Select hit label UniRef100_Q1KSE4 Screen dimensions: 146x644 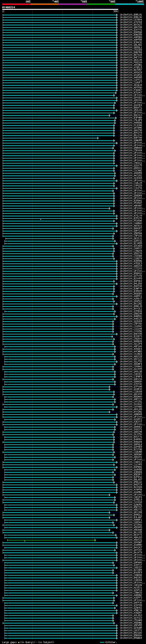(131, 105)
